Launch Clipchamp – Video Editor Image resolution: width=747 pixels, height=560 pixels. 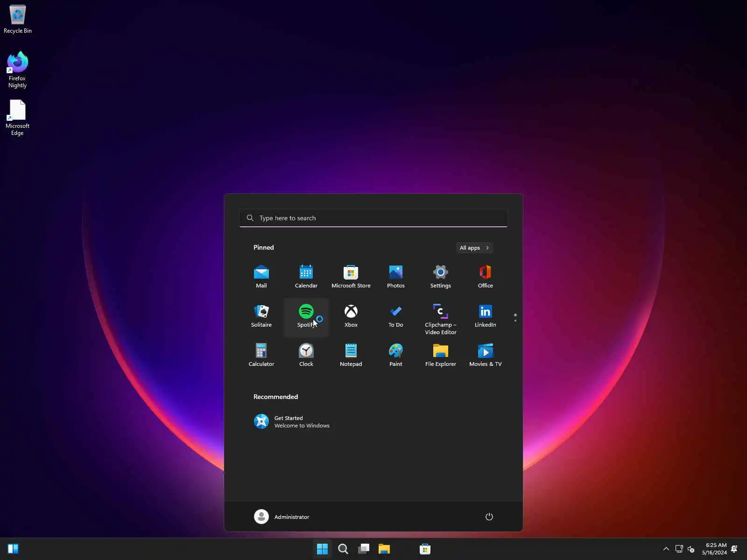click(441, 319)
